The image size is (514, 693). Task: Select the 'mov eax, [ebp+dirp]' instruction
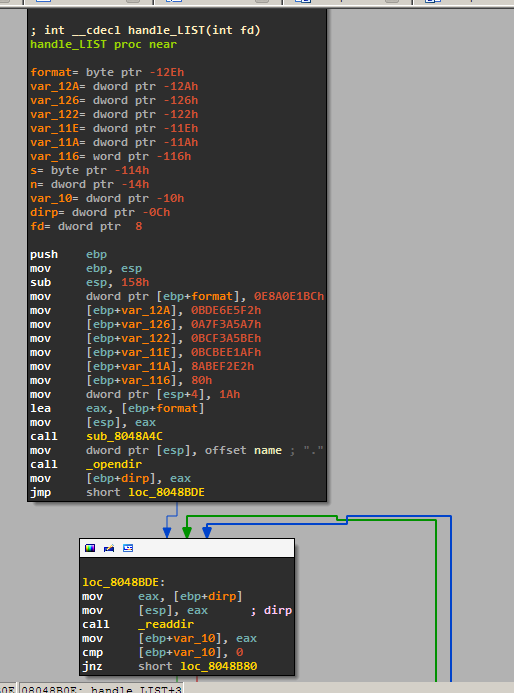point(162,597)
